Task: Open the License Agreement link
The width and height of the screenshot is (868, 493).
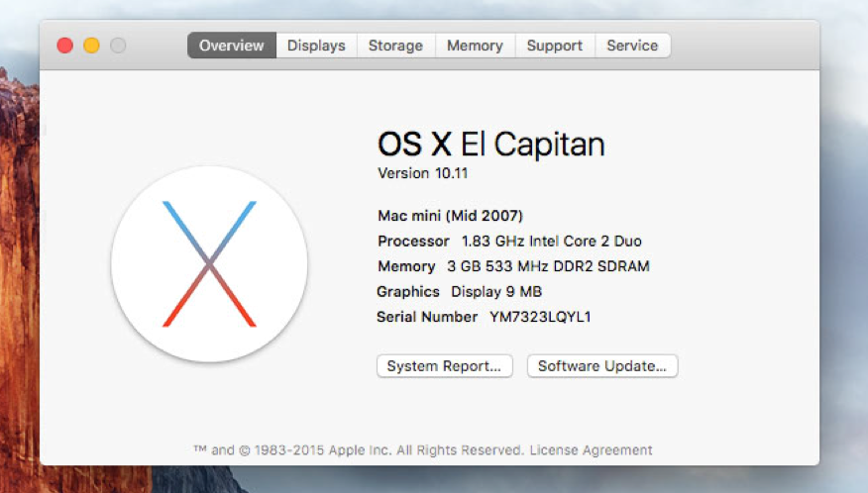Action: 591,449
